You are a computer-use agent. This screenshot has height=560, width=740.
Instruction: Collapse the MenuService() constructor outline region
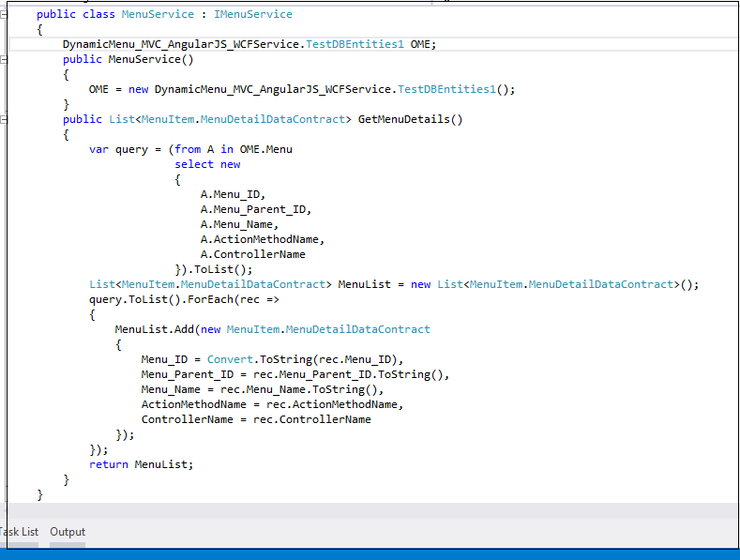click(4, 59)
